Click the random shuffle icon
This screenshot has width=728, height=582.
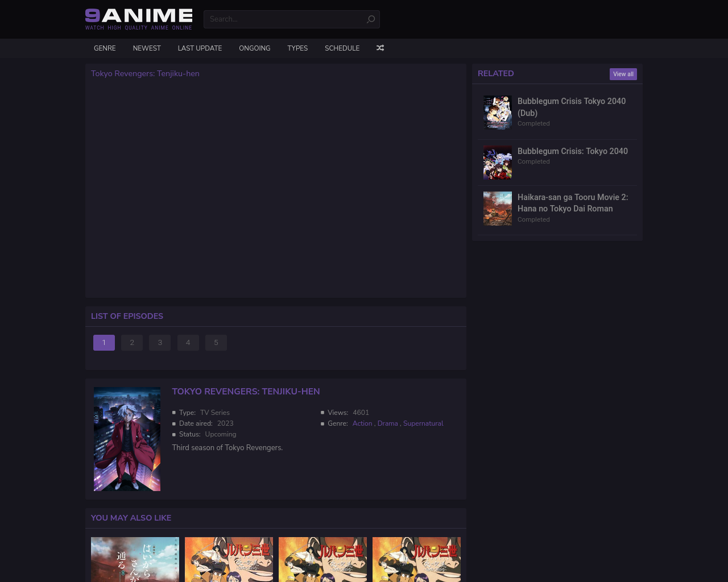pyautogui.click(x=380, y=48)
